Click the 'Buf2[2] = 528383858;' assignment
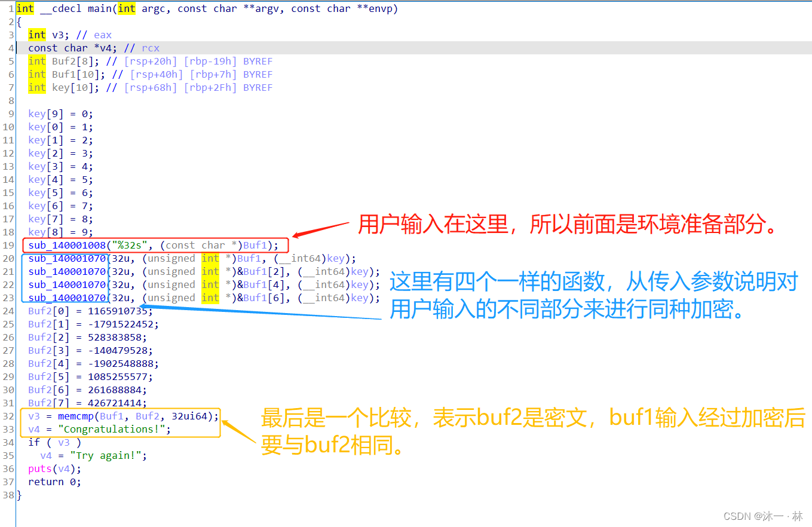The height and width of the screenshot is (527, 812). coord(88,337)
